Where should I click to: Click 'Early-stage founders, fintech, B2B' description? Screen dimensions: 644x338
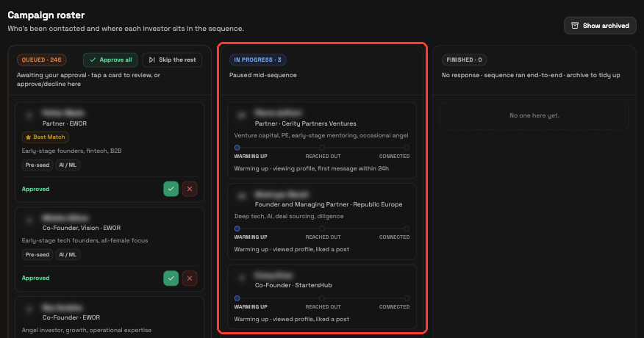click(x=71, y=151)
